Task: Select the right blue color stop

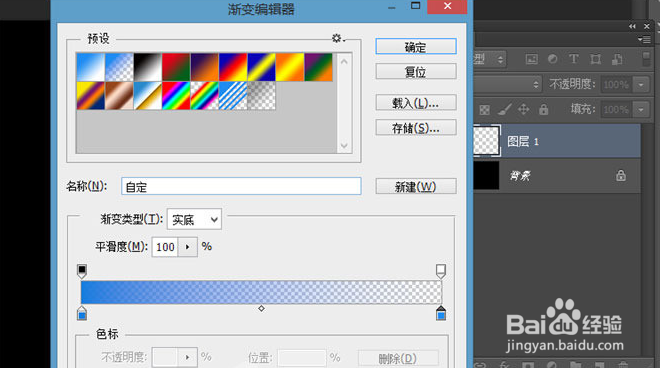Action: (441, 313)
